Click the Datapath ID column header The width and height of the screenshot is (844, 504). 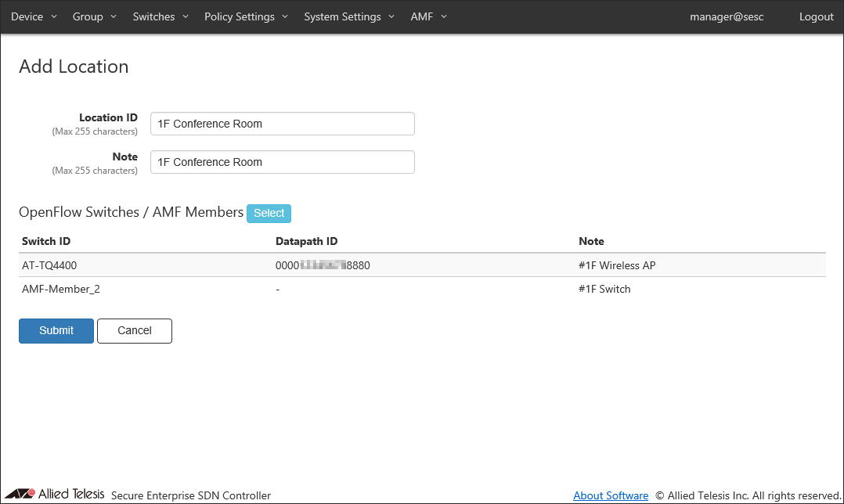coord(306,241)
